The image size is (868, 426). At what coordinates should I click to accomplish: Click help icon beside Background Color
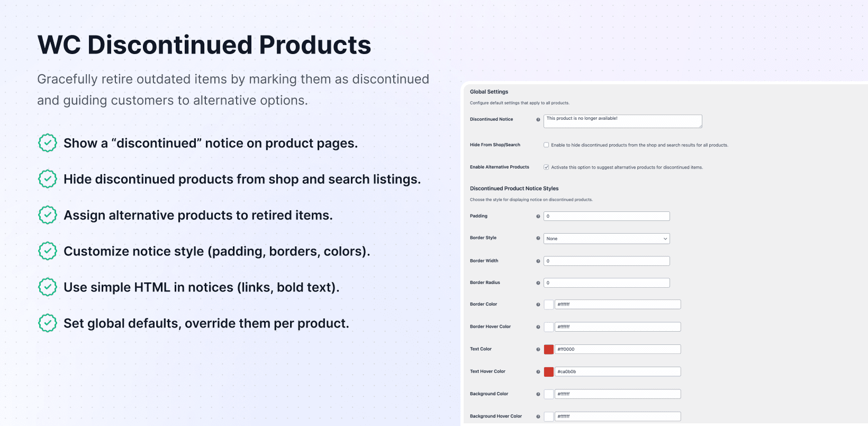pos(538,394)
